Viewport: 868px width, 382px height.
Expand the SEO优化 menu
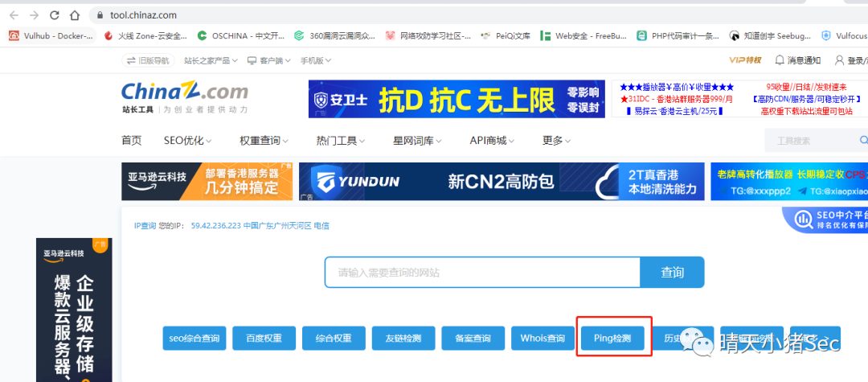coord(187,141)
